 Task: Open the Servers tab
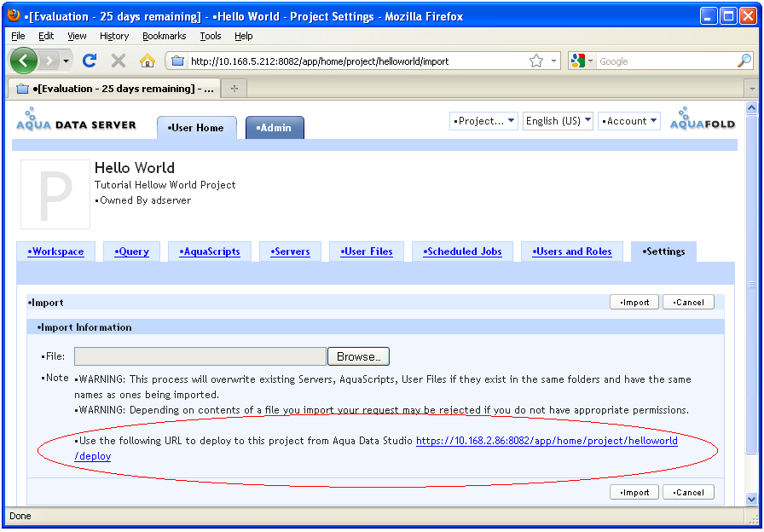[x=290, y=252]
